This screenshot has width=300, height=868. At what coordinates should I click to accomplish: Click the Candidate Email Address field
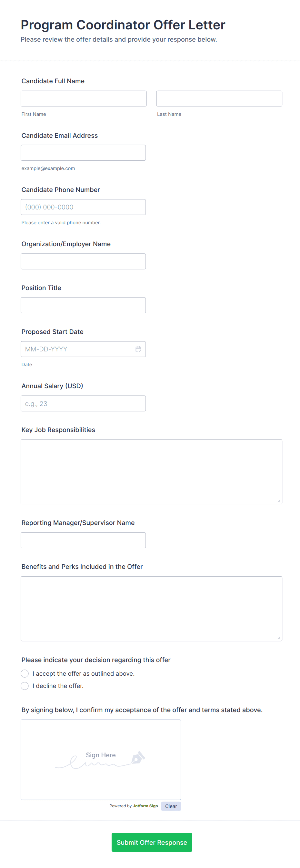[83, 153]
